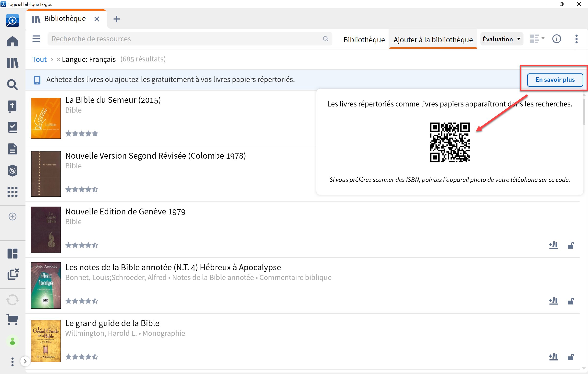Open the Logos search icon at the top of the sidebar

point(12,20)
